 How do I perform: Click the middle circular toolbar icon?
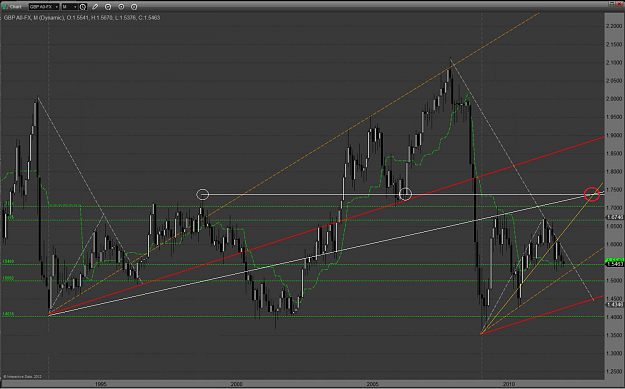pos(121,7)
